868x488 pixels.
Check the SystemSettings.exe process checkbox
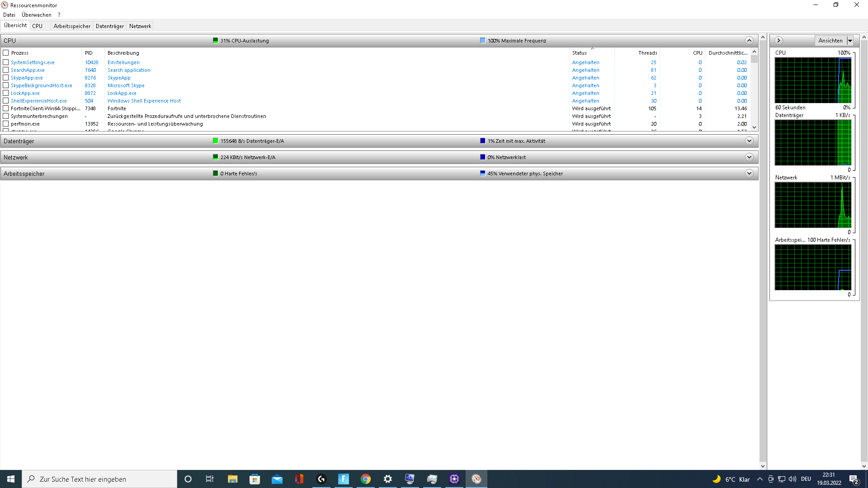[6, 62]
